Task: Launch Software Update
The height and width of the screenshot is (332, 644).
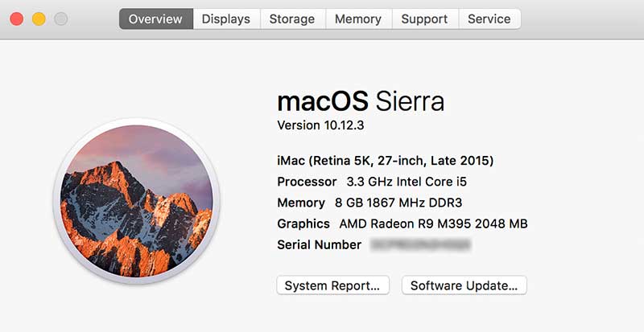Action: click(x=464, y=285)
